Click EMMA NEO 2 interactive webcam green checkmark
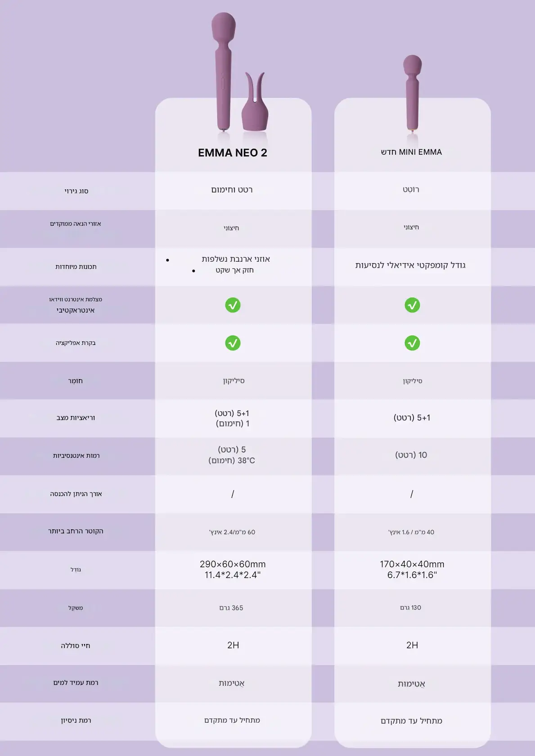Viewport: 535px width, 756px height. pos(233,305)
